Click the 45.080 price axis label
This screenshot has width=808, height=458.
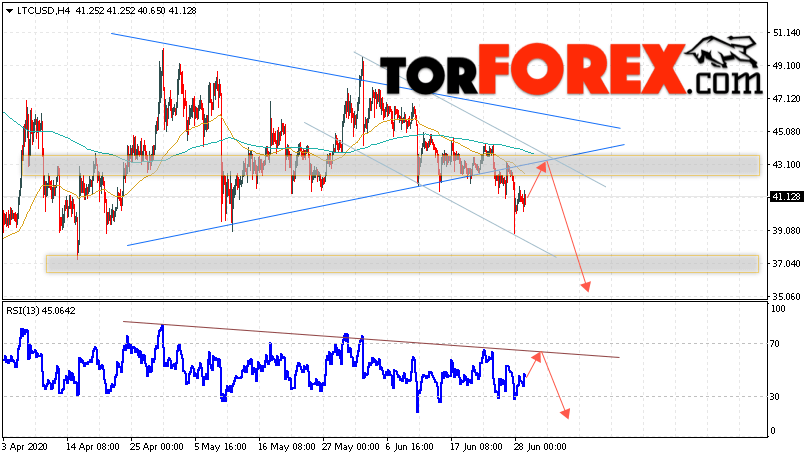786,132
